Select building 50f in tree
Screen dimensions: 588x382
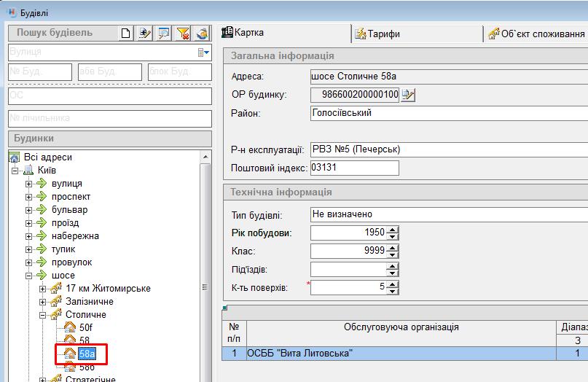pyautogui.click(x=86, y=327)
